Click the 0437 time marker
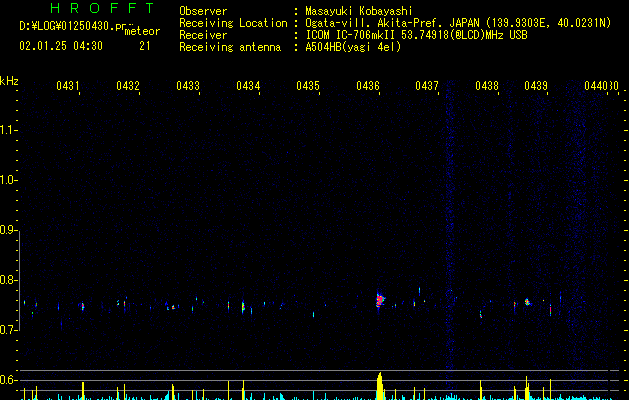Viewport: 629px width, 400px height. (427, 86)
